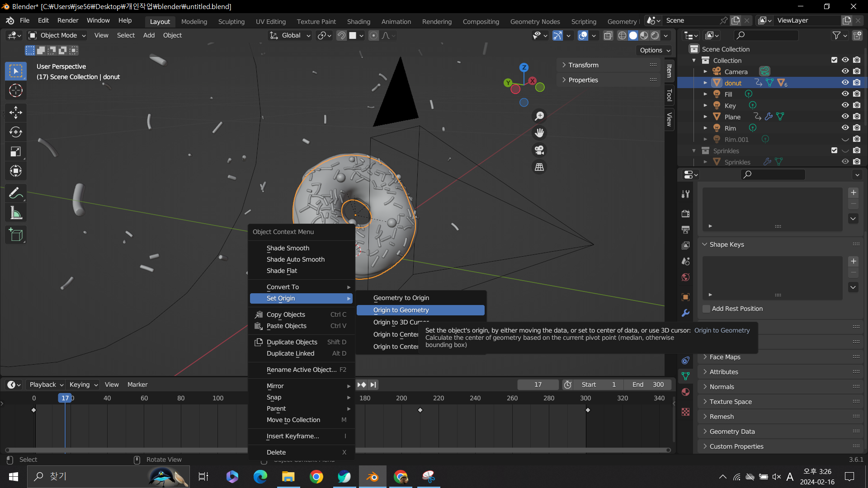The width and height of the screenshot is (868, 488).
Task: Toggle the camera view icon
Action: tap(539, 150)
